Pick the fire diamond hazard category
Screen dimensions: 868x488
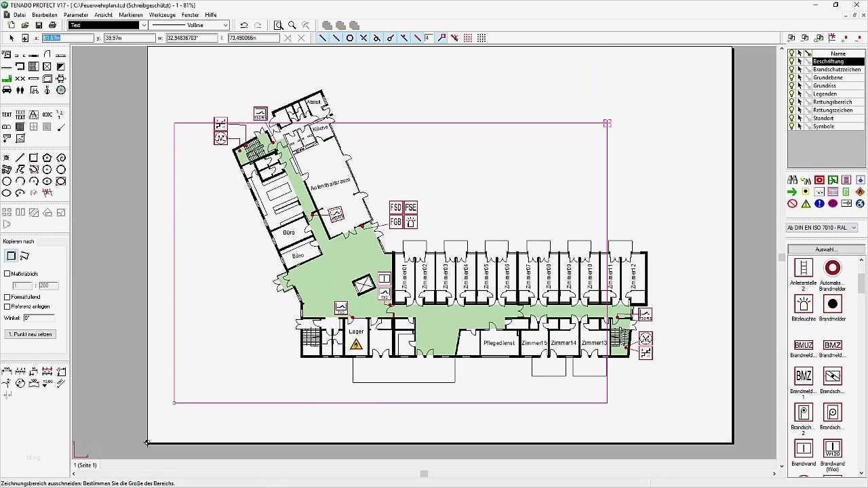(860, 192)
